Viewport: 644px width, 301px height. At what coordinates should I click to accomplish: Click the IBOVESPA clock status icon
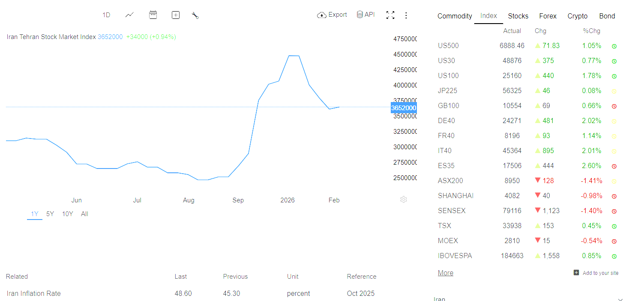(614, 256)
